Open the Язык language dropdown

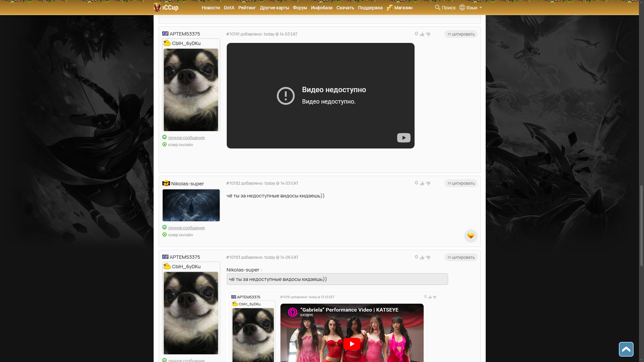click(471, 8)
